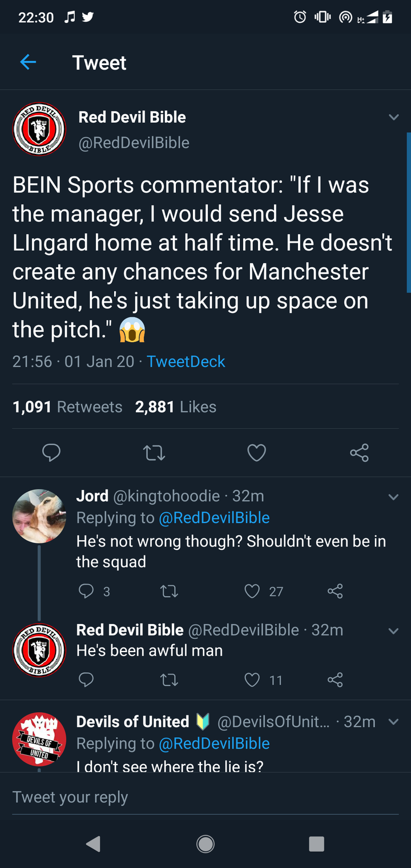411x868 pixels.
Task: Open chevron menu on "He's been awful man" reply
Action: pyautogui.click(x=393, y=631)
